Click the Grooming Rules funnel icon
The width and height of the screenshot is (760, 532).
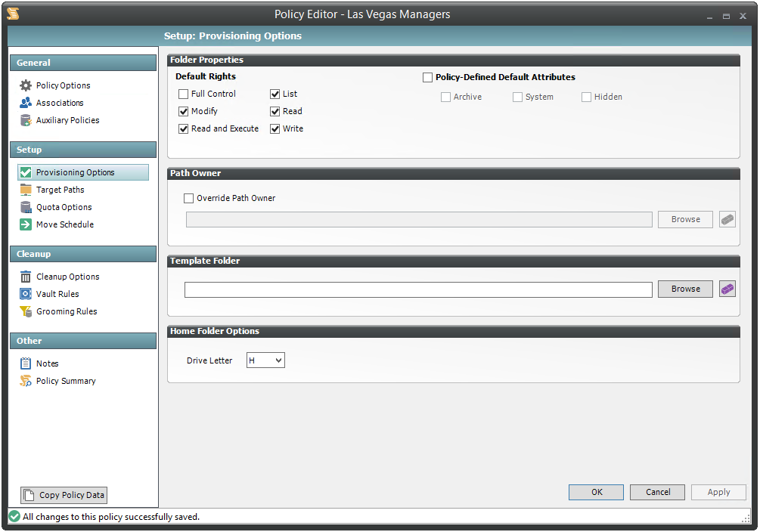(x=26, y=311)
